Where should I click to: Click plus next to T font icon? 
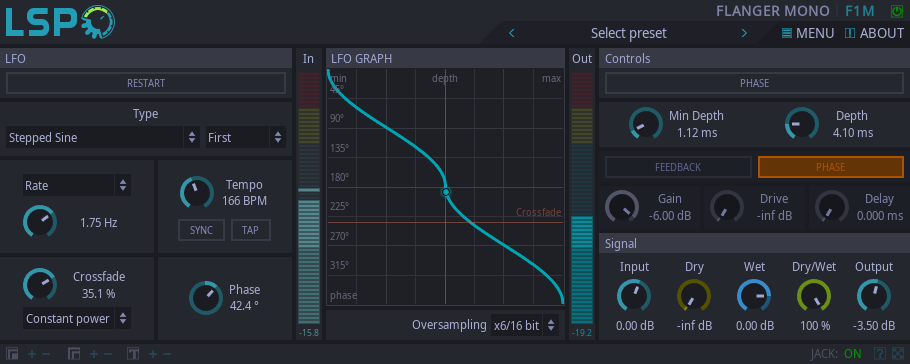(153, 354)
